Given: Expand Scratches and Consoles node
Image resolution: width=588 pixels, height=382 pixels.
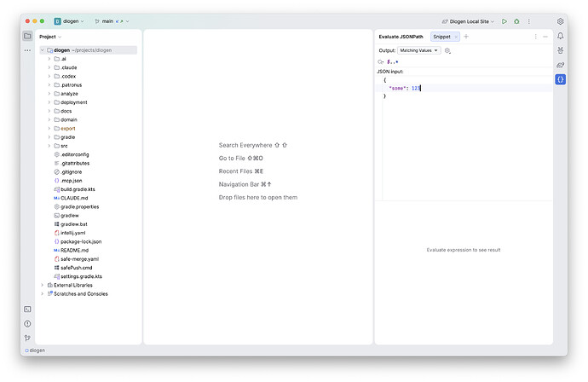Looking at the screenshot, I should (x=43, y=294).
